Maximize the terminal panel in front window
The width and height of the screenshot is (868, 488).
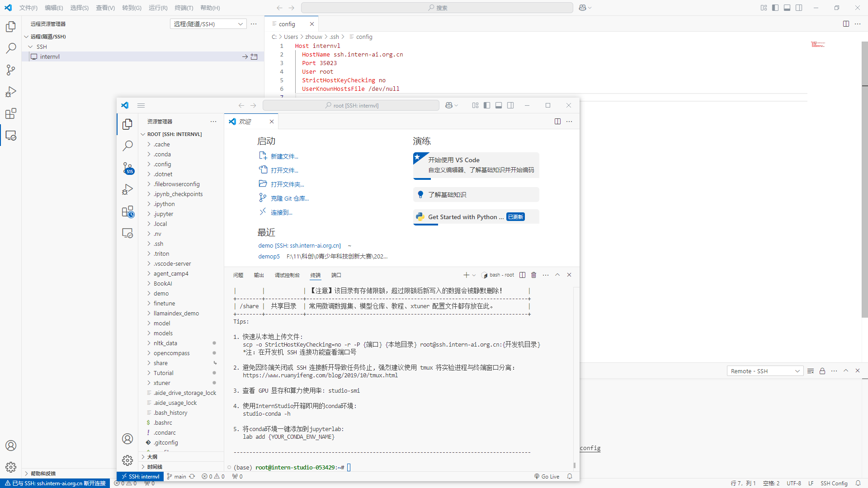click(557, 275)
